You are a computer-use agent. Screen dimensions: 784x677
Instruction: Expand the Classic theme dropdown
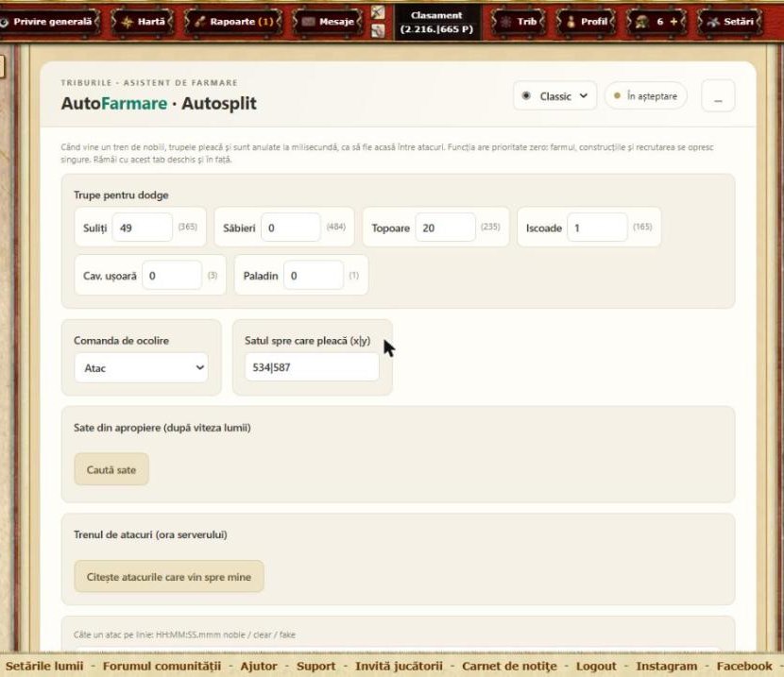tap(555, 96)
